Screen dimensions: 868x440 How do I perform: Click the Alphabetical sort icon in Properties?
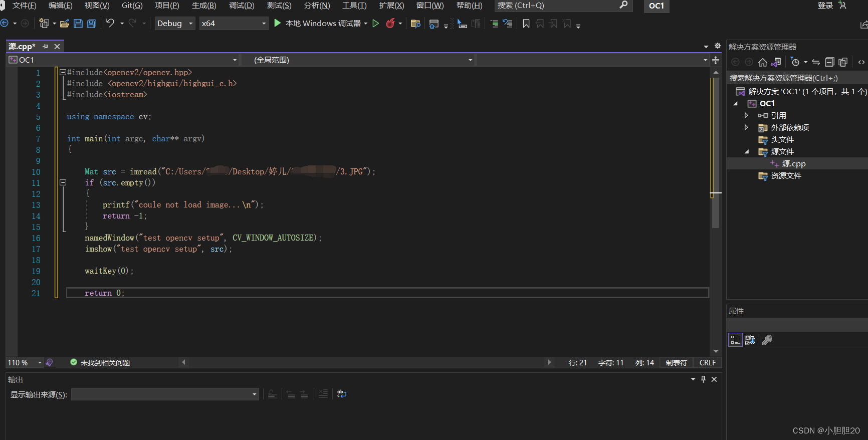(x=750, y=340)
